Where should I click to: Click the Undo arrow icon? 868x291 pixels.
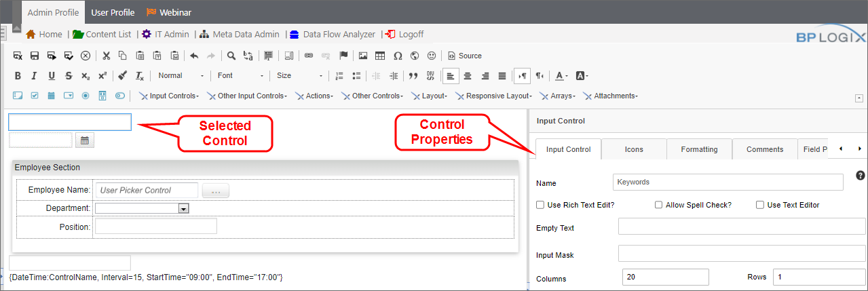pos(194,56)
